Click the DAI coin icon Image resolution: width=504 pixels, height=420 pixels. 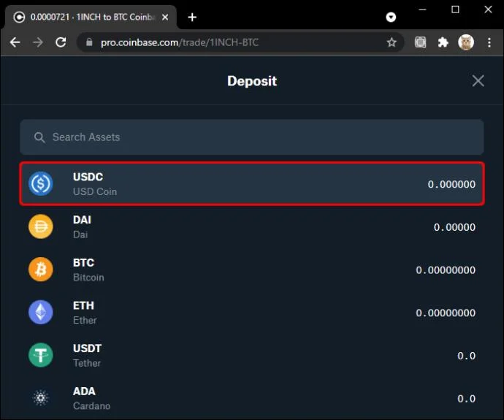coord(40,226)
